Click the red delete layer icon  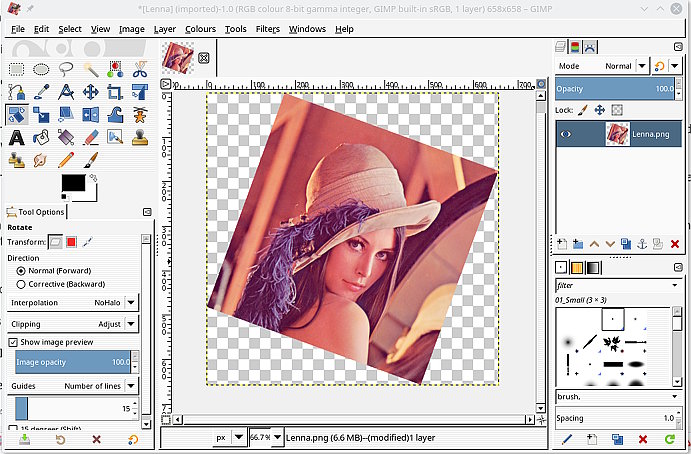click(675, 244)
